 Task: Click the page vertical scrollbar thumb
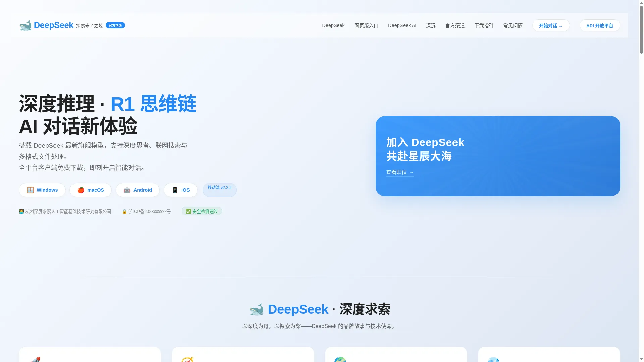(x=641, y=29)
